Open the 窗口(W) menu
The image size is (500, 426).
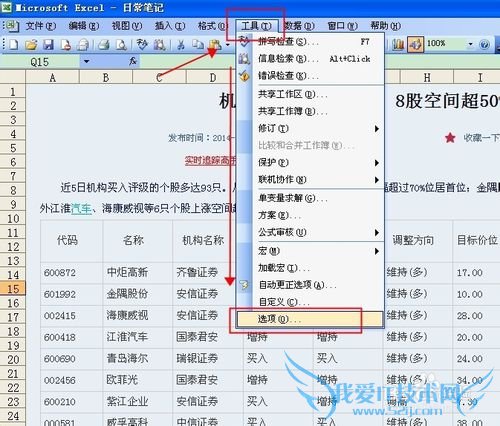coord(342,26)
